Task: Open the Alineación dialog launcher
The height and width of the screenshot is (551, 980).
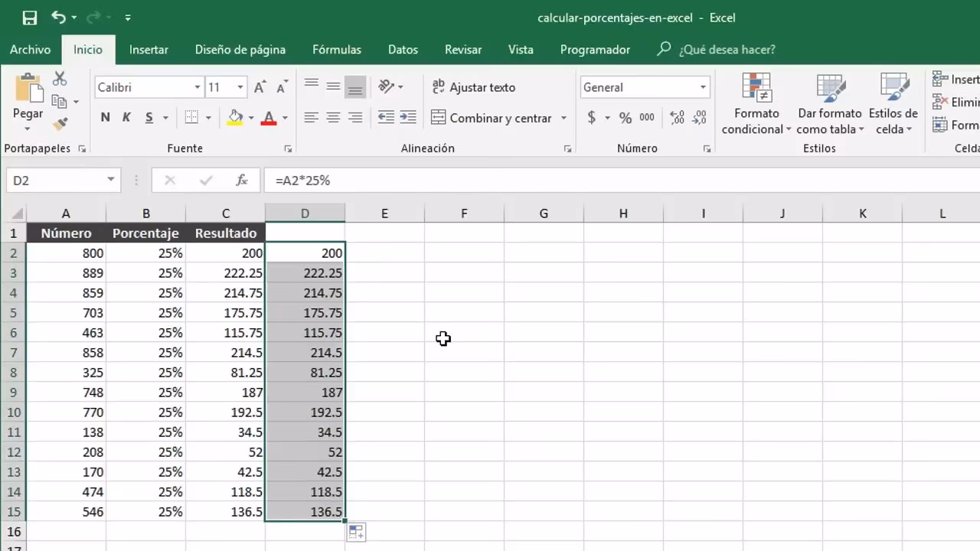Action: tap(568, 148)
